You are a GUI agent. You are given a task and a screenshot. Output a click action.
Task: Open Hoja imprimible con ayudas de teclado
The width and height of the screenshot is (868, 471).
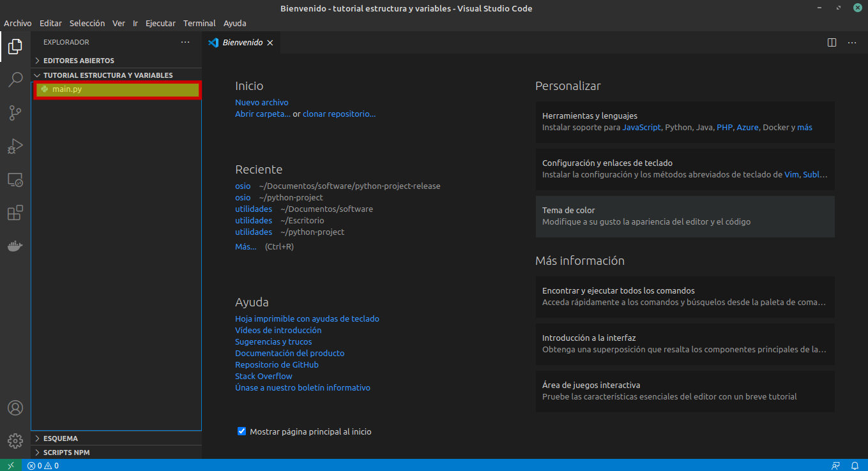click(307, 318)
